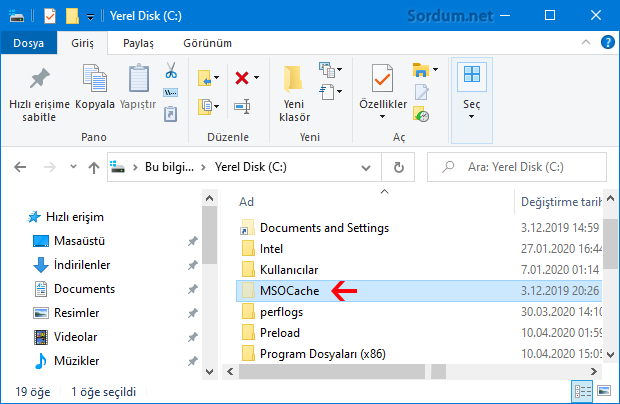The width and height of the screenshot is (620, 404).
Task: Click the Yeni klasör folder icon
Action: point(294,78)
